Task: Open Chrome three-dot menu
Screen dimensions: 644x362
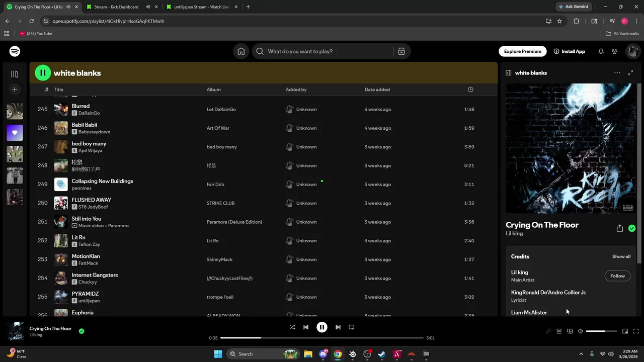Action: click(636, 21)
